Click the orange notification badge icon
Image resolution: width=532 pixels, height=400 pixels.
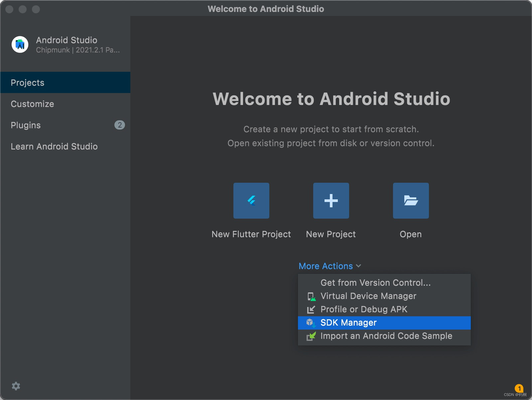[519, 388]
